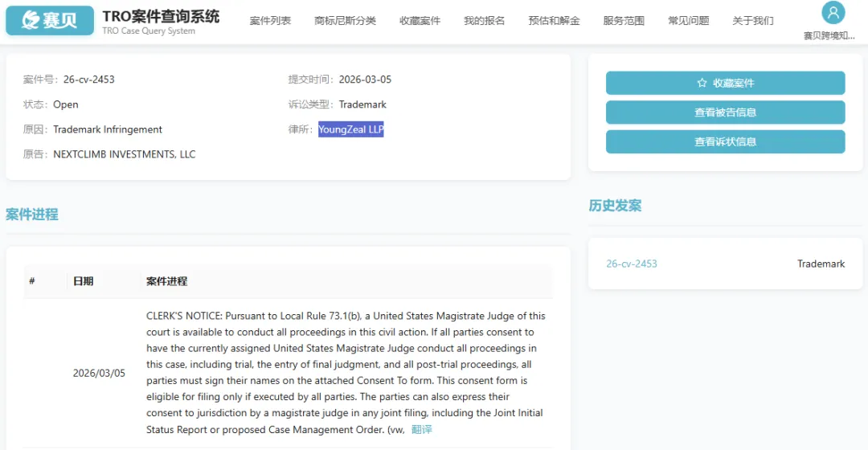Click 查看诉状信息 button
This screenshot has width=868, height=450.
coord(725,141)
